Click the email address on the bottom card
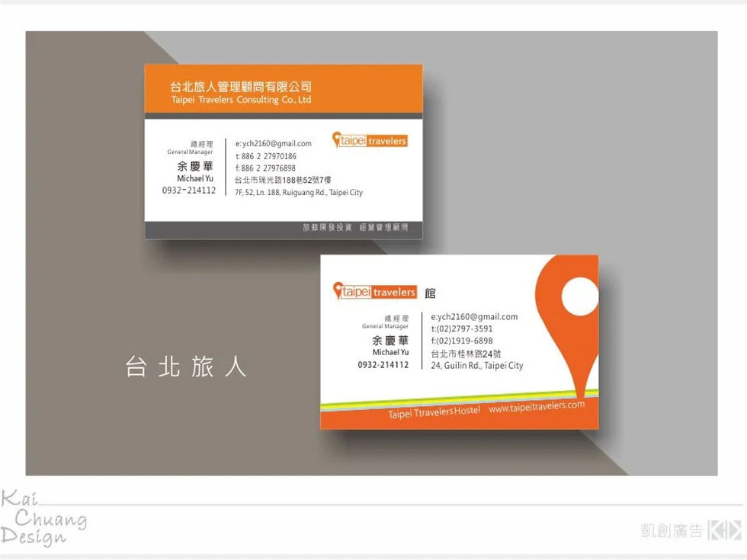Screen dimensions: 747x560 (x=474, y=317)
